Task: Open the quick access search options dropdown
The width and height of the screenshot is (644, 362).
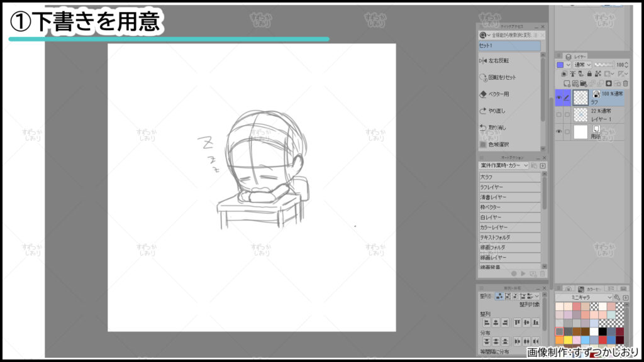Action: pos(489,35)
